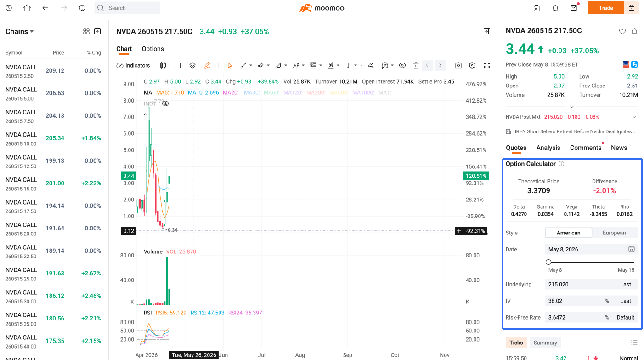644x360 pixels.
Task: Toggle drawings visibility eye icon in toolbar
Action: click(x=402, y=65)
